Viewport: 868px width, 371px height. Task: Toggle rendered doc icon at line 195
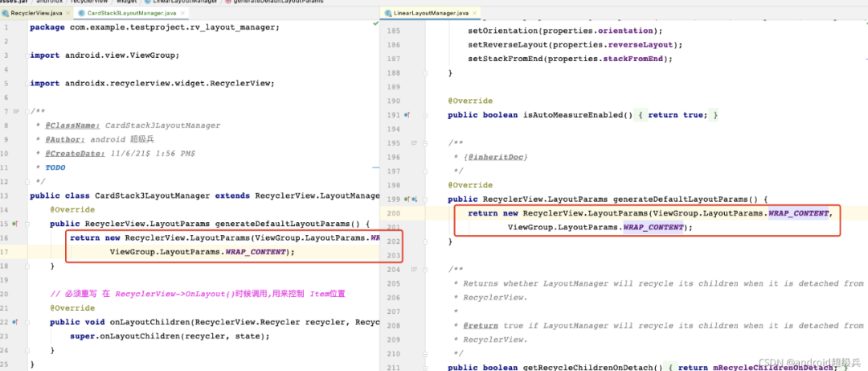pos(414,143)
